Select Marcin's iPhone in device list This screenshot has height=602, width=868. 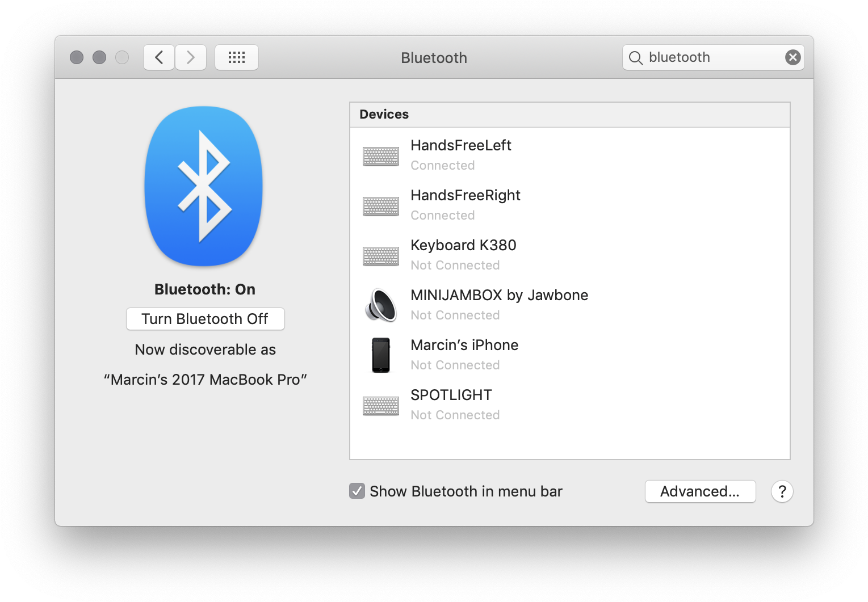click(464, 345)
